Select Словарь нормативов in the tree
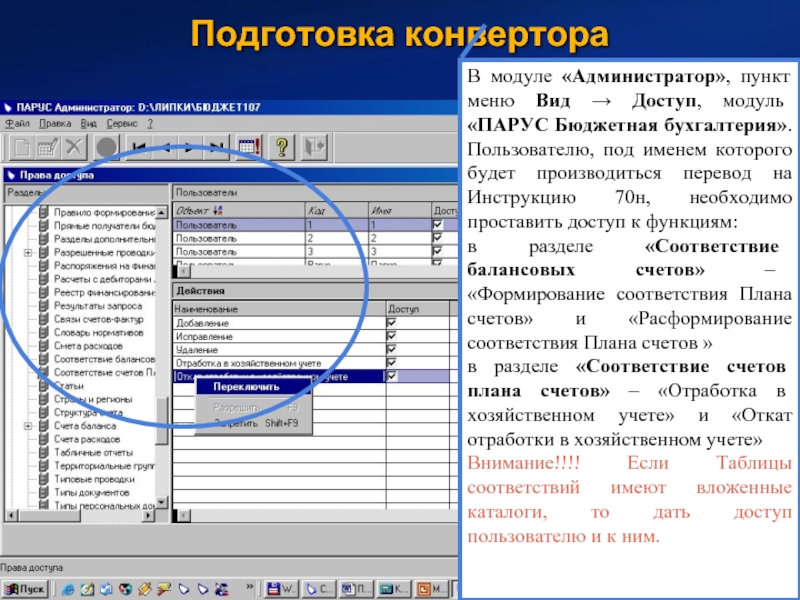The width and height of the screenshot is (800, 600). click(x=99, y=332)
